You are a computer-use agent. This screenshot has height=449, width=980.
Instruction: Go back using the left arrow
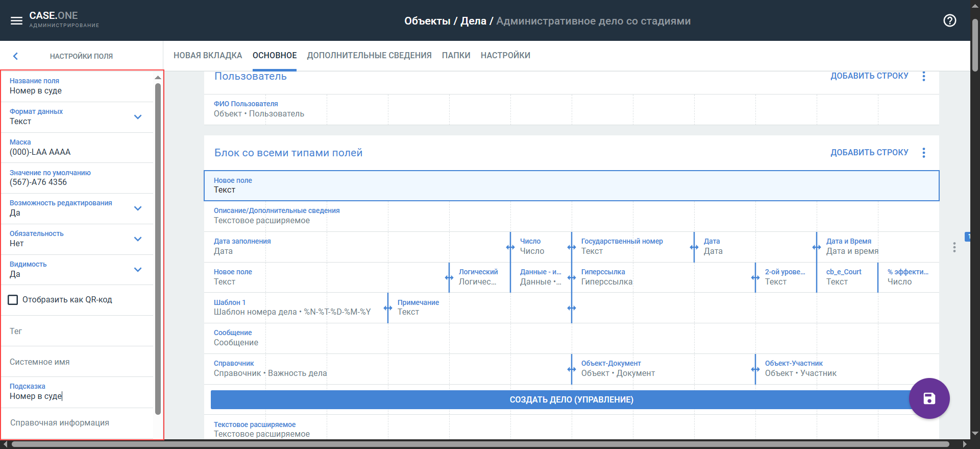[x=15, y=56]
